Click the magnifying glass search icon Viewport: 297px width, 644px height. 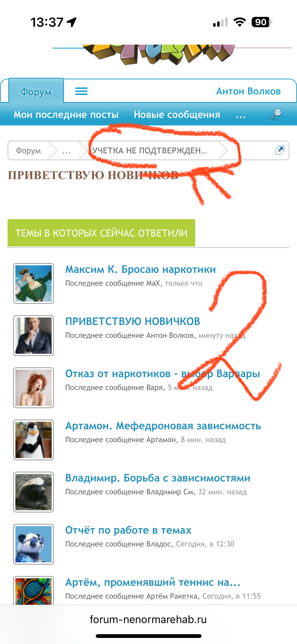click(276, 114)
